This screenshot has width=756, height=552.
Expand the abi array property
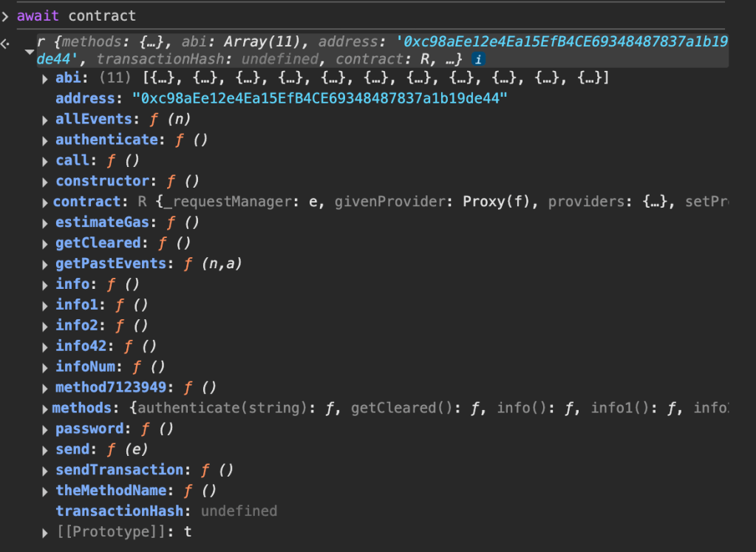(x=47, y=78)
